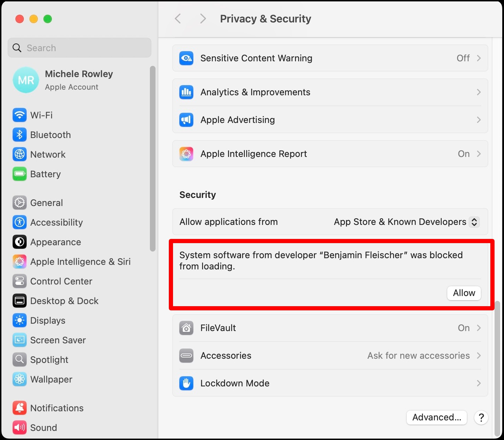Open Accessories 'Ask for new accessories' row
Viewport: 504px width, 440px height.
click(419, 356)
